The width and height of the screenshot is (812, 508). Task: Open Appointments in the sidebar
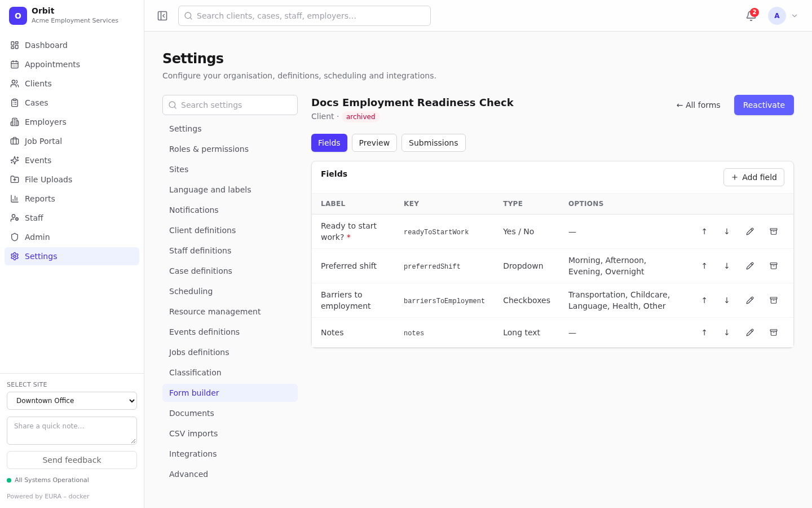[x=72, y=64]
